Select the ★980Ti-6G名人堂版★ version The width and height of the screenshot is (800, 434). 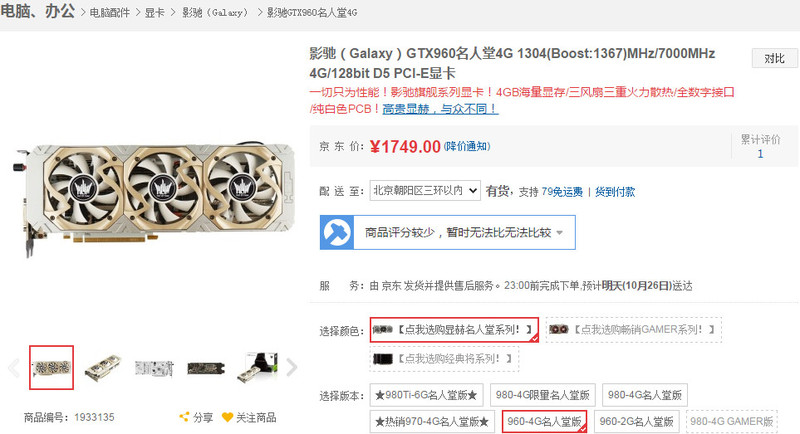point(426,395)
